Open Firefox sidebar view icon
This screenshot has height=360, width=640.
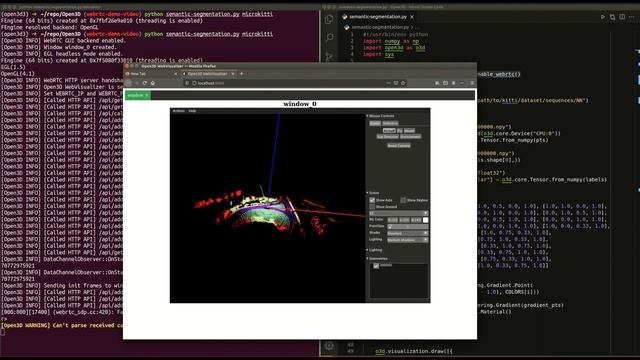coord(445,83)
